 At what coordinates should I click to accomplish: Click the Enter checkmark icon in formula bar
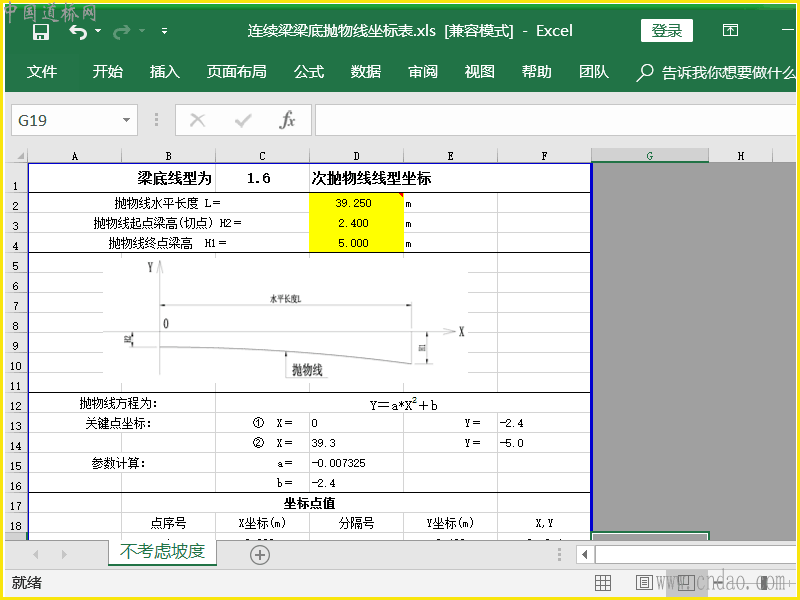243,120
